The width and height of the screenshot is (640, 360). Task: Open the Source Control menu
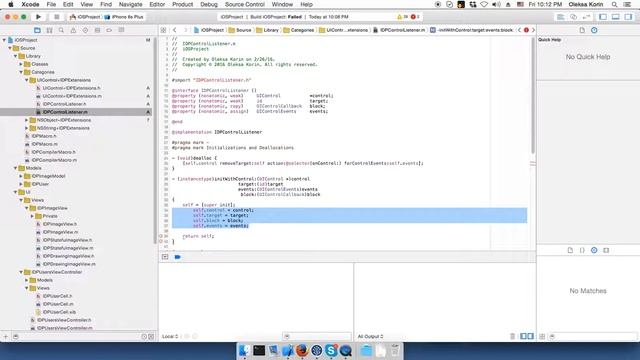tap(245, 4)
